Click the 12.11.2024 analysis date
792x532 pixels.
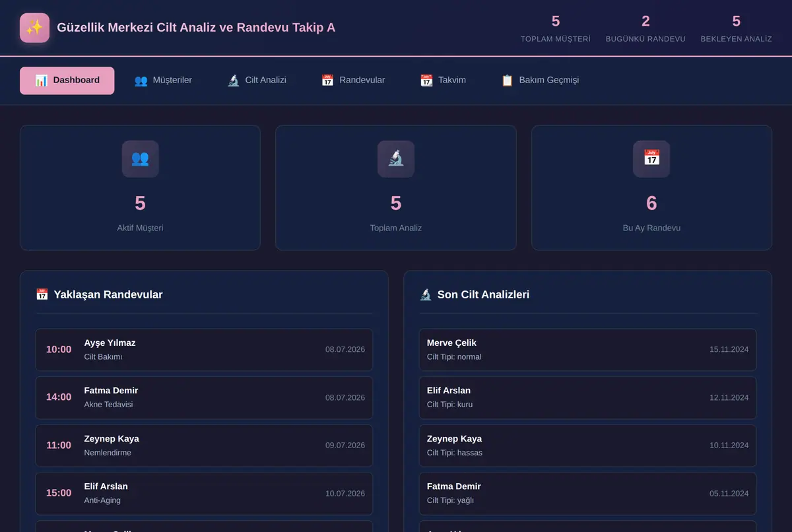pyautogui.click(x=729, y=398)
